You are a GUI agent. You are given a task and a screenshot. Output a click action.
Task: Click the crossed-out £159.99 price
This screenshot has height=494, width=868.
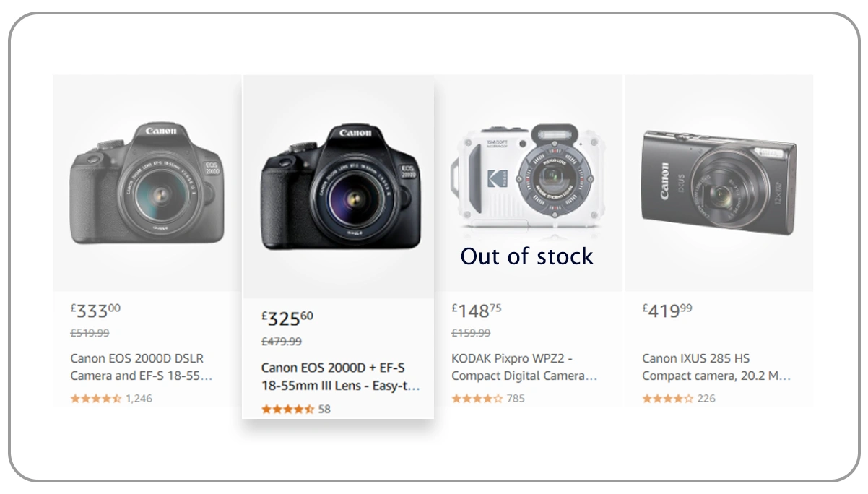tap(471, 333)
